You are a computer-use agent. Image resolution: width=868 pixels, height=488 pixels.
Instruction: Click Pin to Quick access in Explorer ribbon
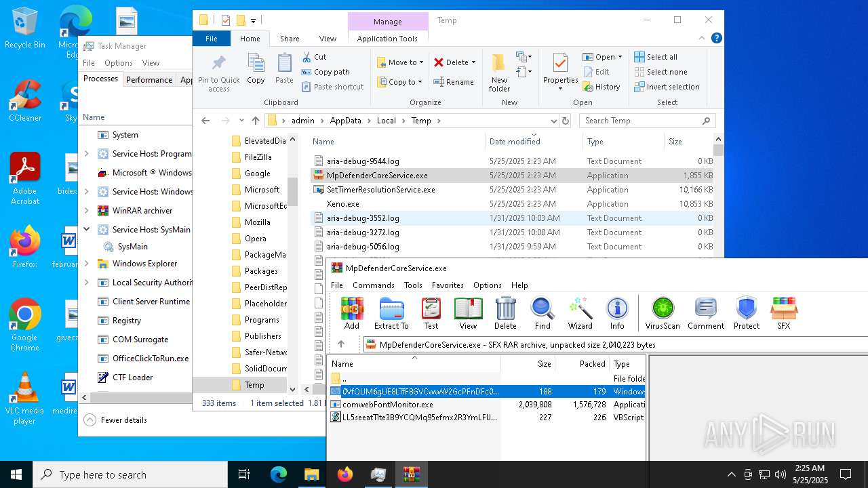pyautogui.click(x=218, y=73)
